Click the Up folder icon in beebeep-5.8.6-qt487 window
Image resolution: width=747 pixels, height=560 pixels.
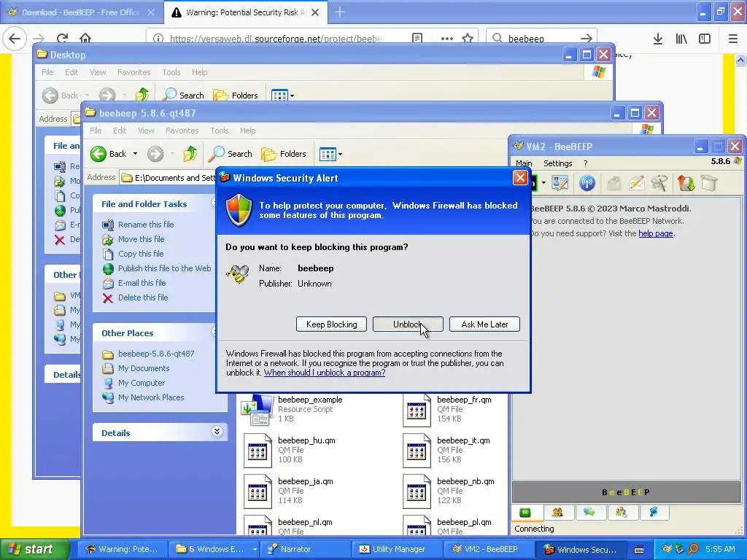click(x=190, y=154)
